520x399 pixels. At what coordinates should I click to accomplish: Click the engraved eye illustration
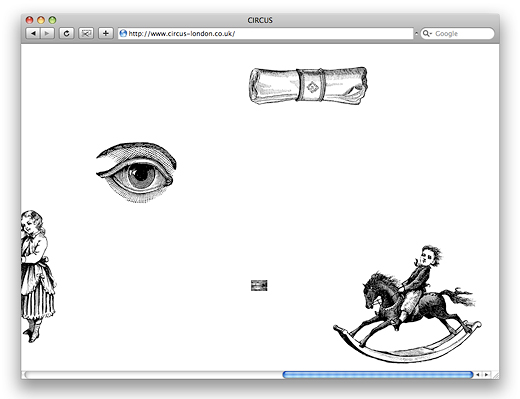tap(136, 172)
